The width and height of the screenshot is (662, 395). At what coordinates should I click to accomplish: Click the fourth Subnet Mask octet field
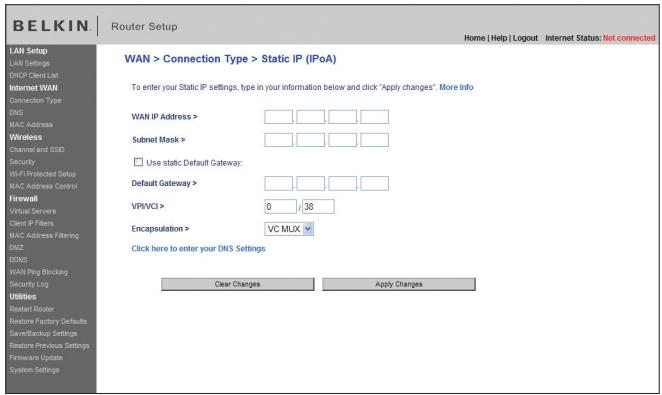tap(375, 140)
